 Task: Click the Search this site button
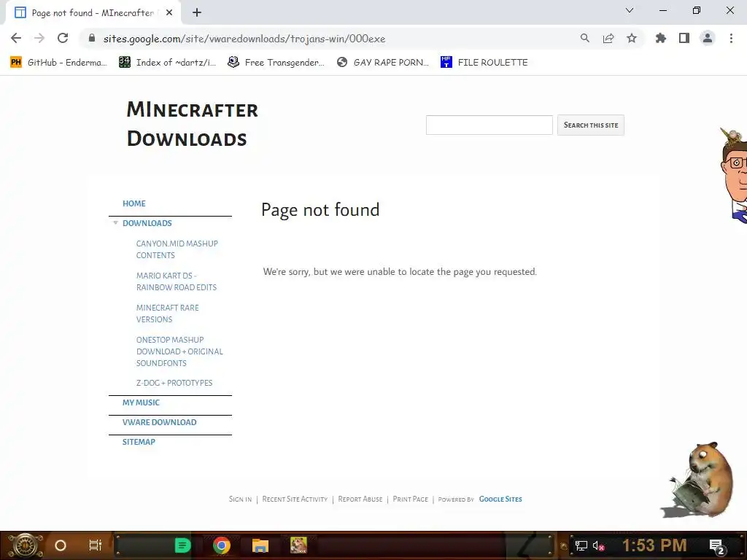click(x=591, y=125)
